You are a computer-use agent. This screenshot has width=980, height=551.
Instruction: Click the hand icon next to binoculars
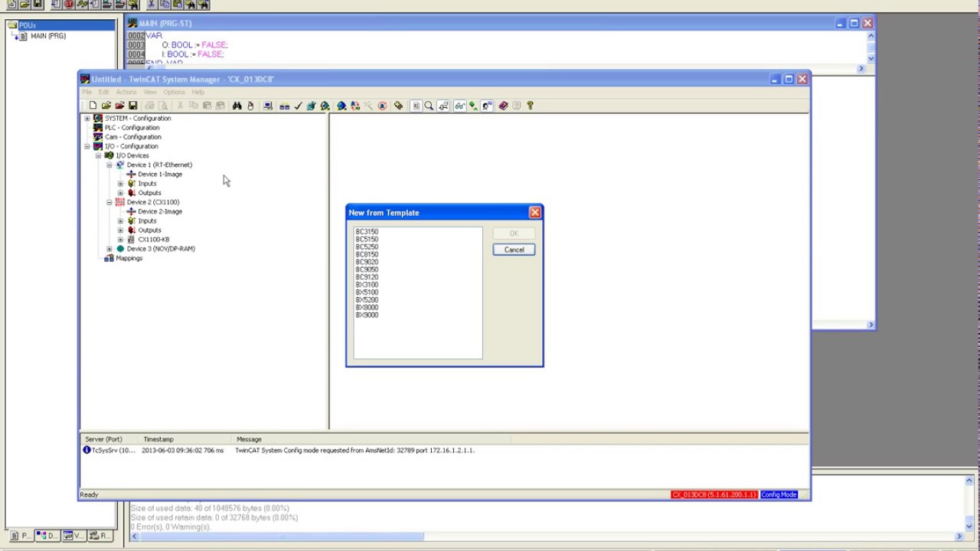[250, 106]
